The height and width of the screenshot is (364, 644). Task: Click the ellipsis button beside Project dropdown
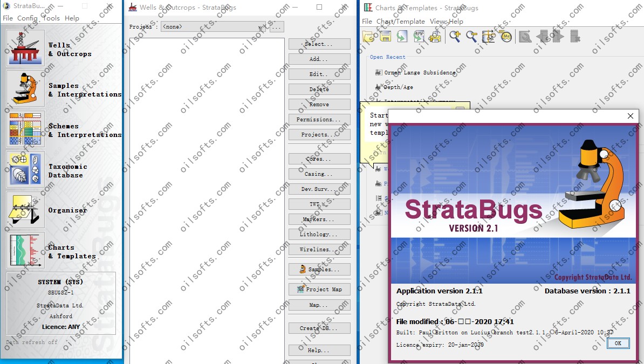[276, 27]
